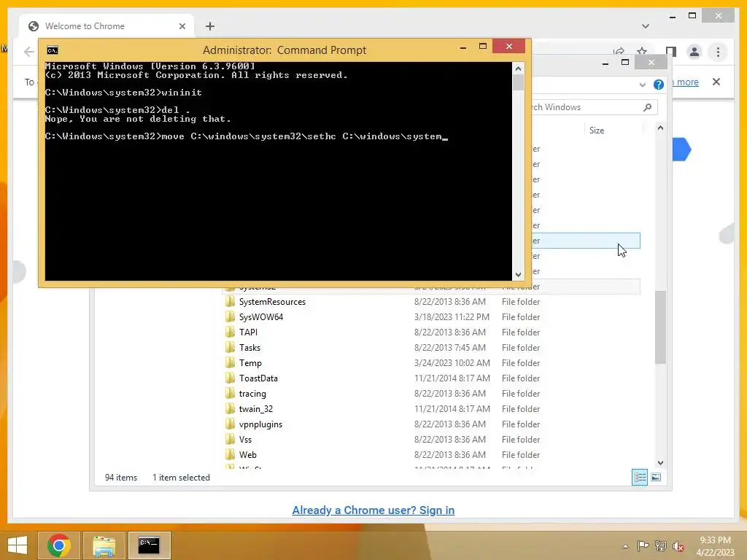Click the Chrome share page icon
Screen dimensions: 747x560
point(619,50)
